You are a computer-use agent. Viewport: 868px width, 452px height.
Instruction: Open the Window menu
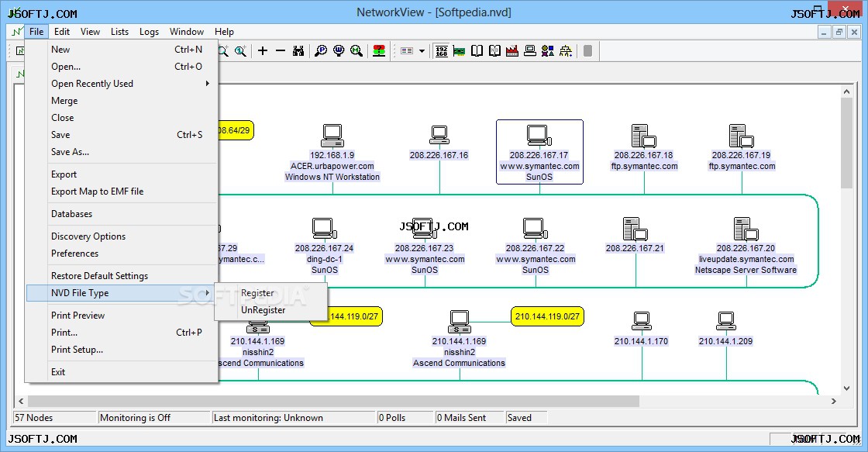pos(187,32)
